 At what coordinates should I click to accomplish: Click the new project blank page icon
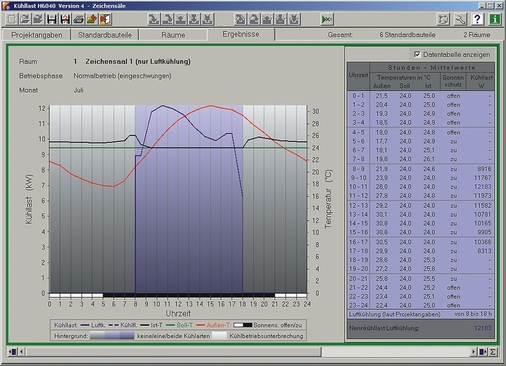click(12, 19)
